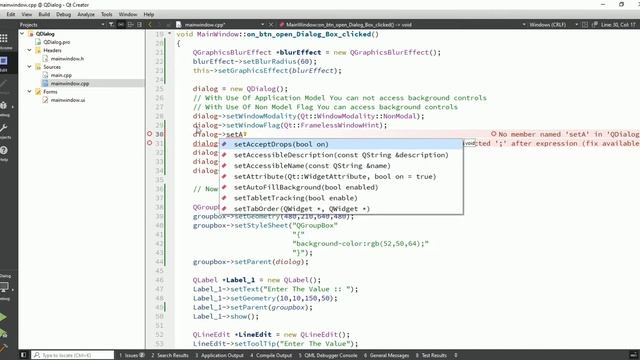This screenshot has height=360, width=640.
Task: Choose setAutoFillBackground completion suggestion
Action: coord(341,187)
